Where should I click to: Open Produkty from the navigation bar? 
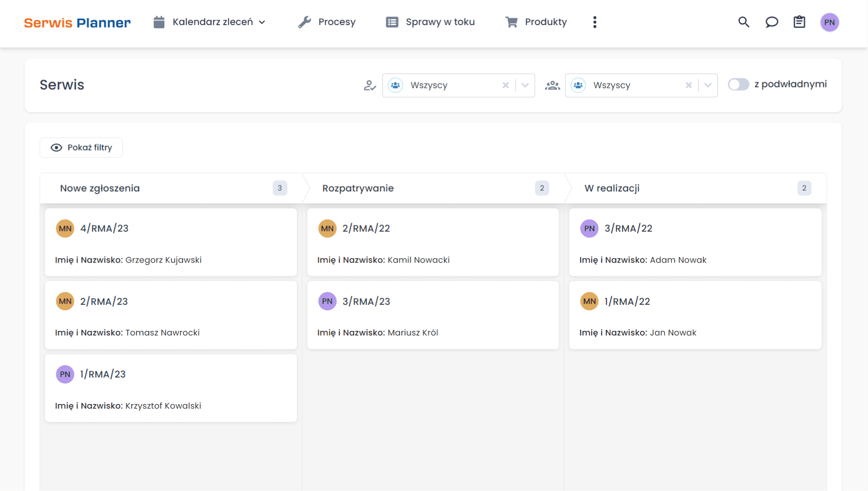click(x=536, y=22)
